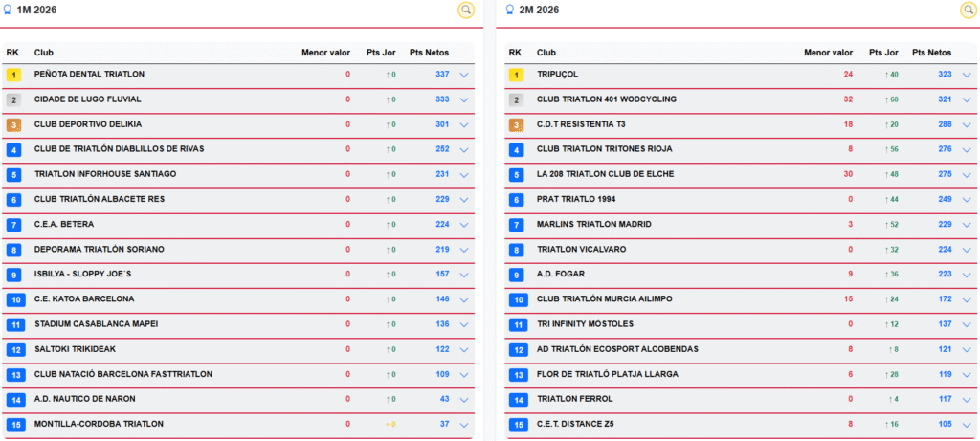The height and width of the screenshot is (441, 980).
Task: Expand the C.E.T. DISTANCE Z5 row chevron
Action: click(x=967, y=425)
